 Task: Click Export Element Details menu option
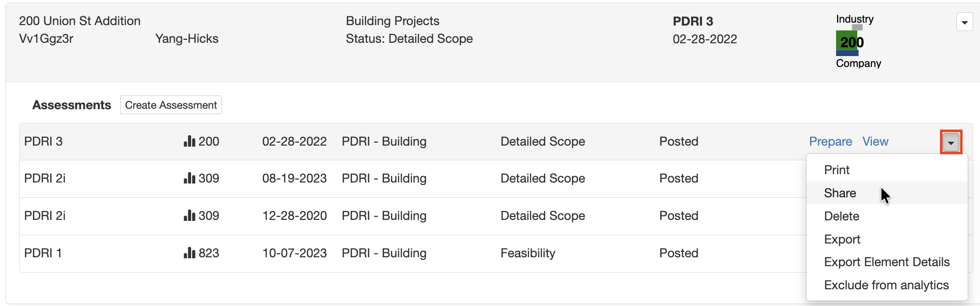click(x=887, y=262)
